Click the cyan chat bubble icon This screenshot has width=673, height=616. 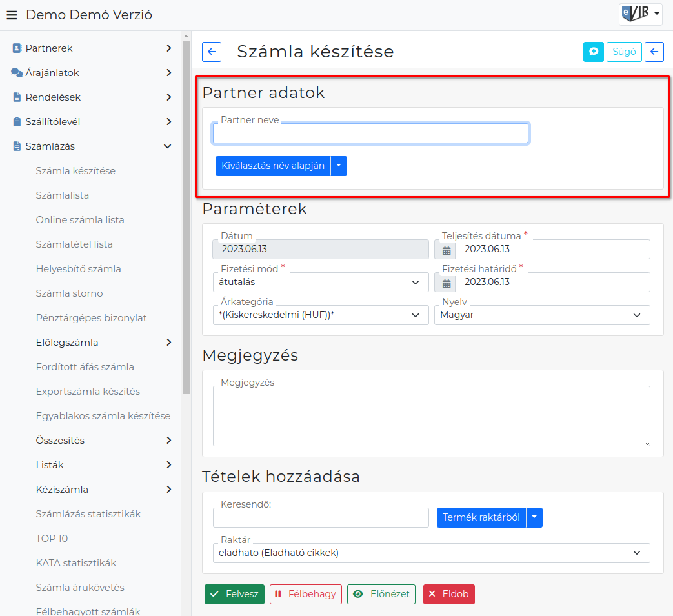[593, 52]
